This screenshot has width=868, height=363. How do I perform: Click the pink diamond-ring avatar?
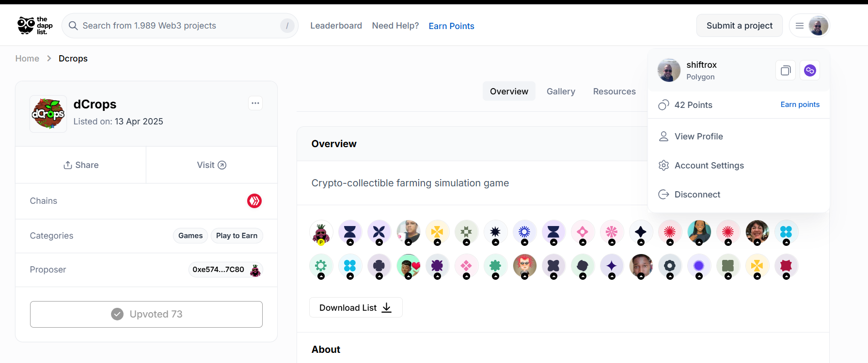click(583, 232)
